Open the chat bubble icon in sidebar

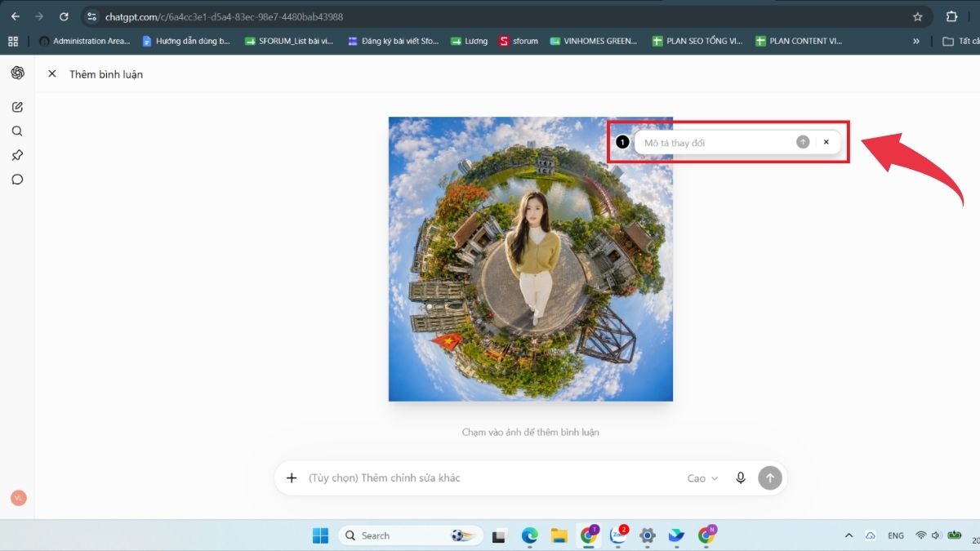[17, 180]
